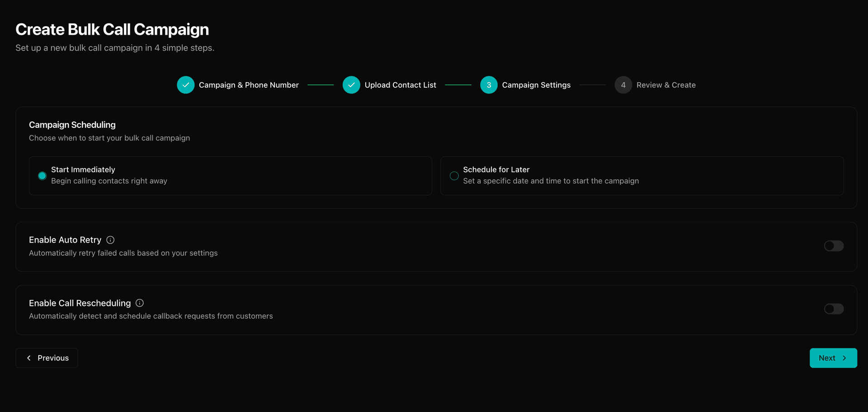Select the Start Immediately radio button
Image resolution: width=868 pixels, height=412 pixels.
(42, 176)
